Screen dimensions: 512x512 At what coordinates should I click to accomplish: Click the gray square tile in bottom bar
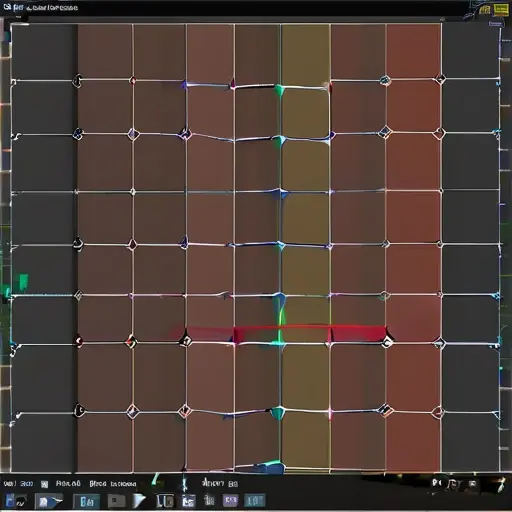coord(116,500)
